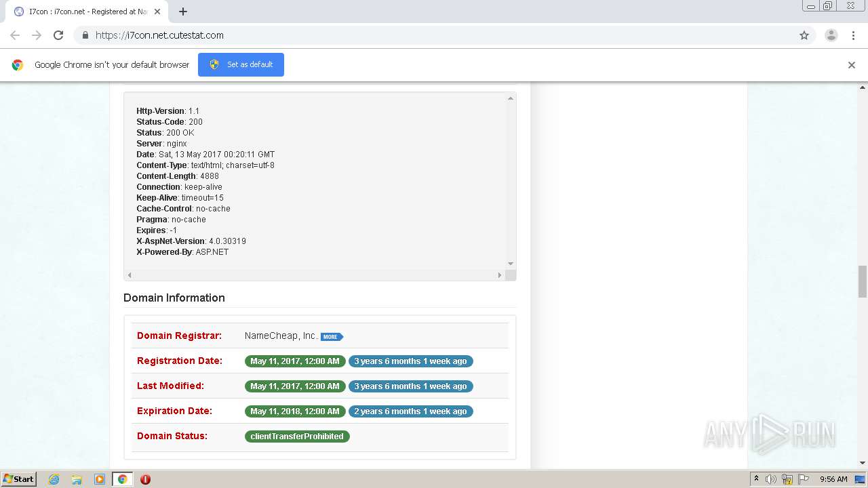Bookmark this page with the star
This screenshot has width=868, height=488.
point(804,35)
